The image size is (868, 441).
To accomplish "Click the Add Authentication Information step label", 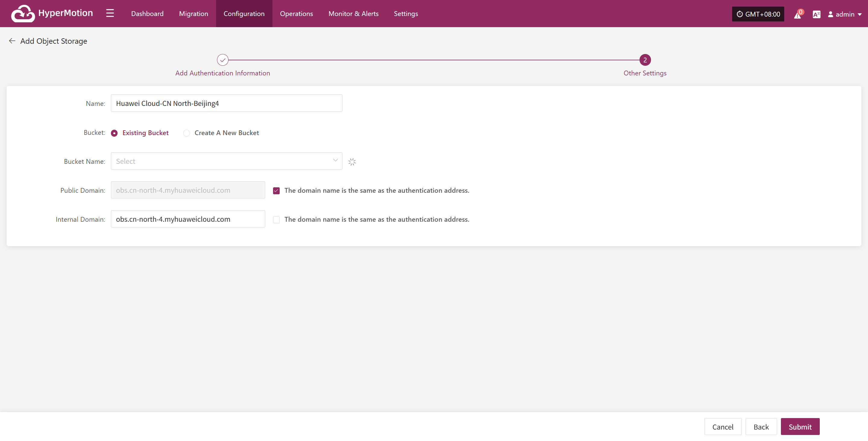I will pyautogui.click(x=222, y=73).
